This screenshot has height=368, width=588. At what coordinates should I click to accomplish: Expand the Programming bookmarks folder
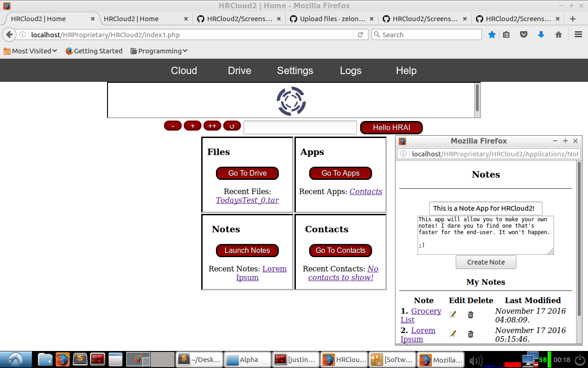[160, 51]
